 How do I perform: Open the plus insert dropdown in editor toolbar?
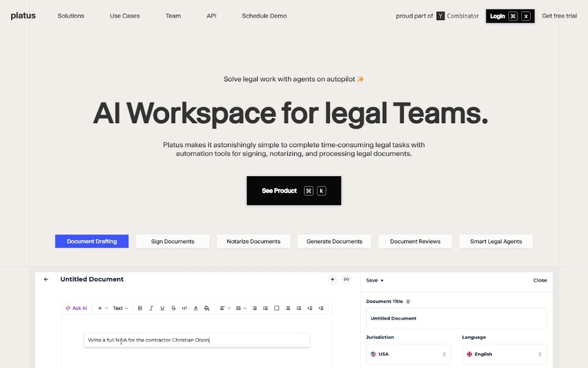click(x=102, y=308)
